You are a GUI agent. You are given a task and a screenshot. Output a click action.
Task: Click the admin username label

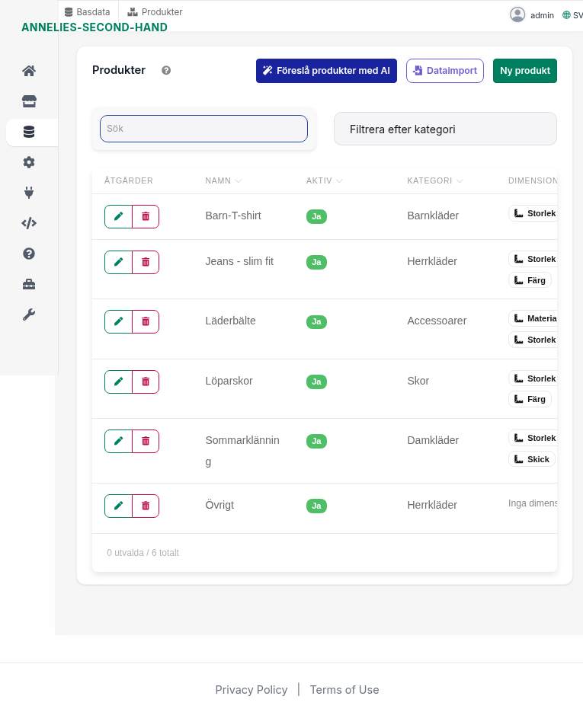coord(542,15)
